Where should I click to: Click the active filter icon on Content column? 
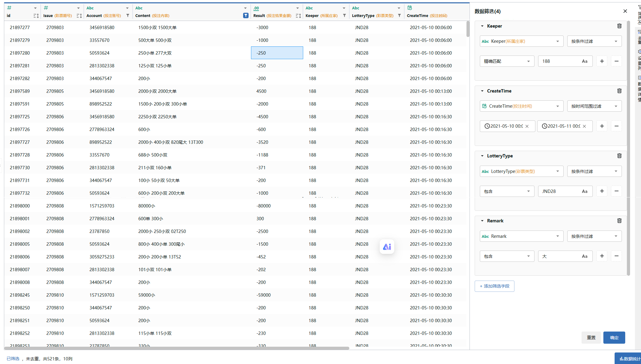pos(246,15)
